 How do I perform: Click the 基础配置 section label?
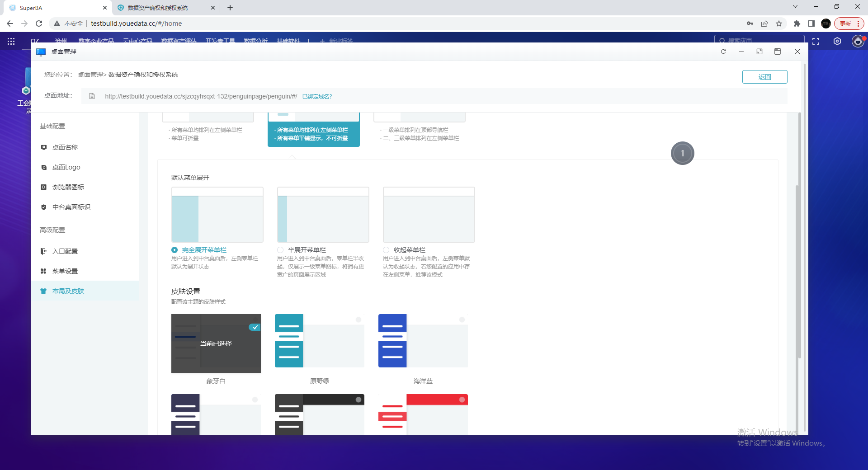pyautogui.click(x=52, y=126)
